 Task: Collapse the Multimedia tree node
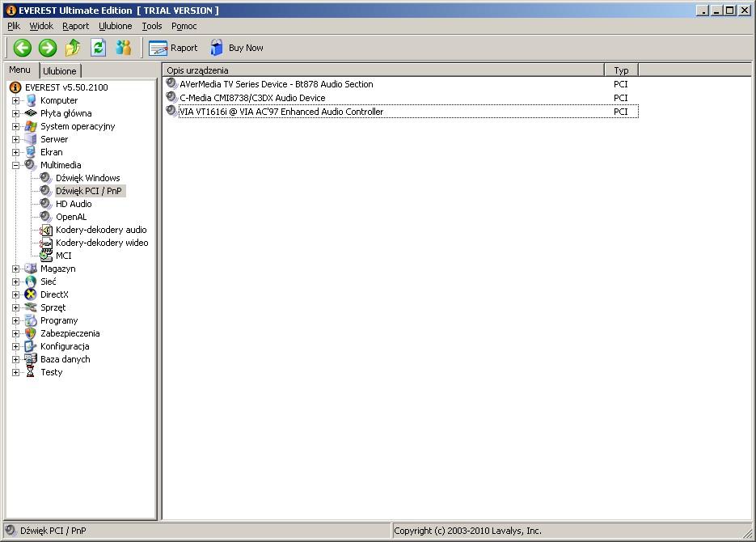click(x=15, y=165)
